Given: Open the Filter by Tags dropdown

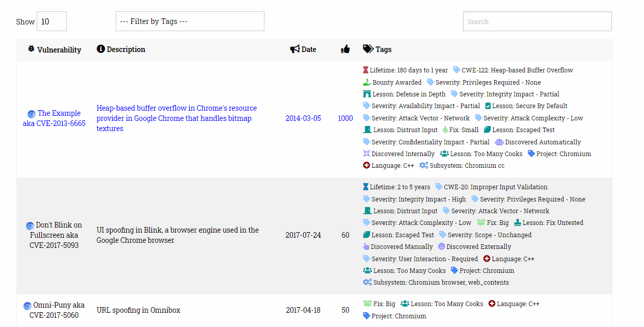Looking at the screenshot, I should coord(190,21).
